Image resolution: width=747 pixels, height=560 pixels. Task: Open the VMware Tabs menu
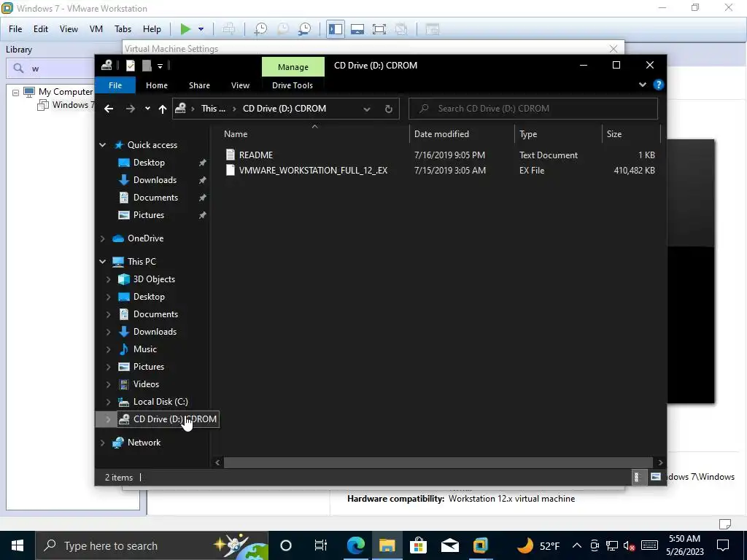[123, 29]
